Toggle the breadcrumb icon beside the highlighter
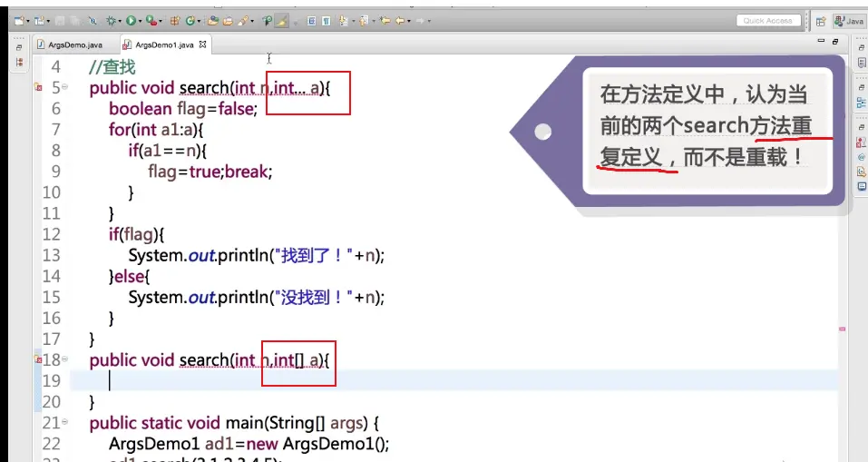This screenshot has width=868, height=462. [267, 21]
